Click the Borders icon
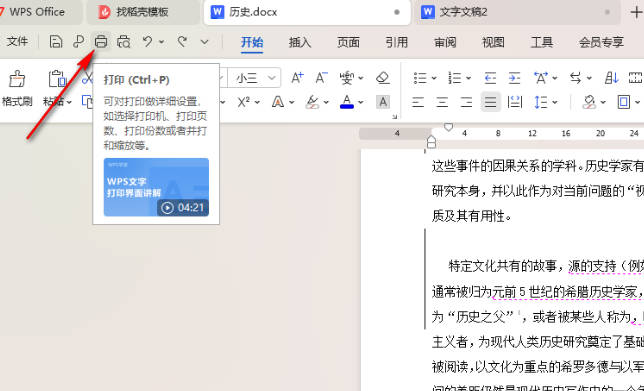644x391 pixels. coord(624,102)
